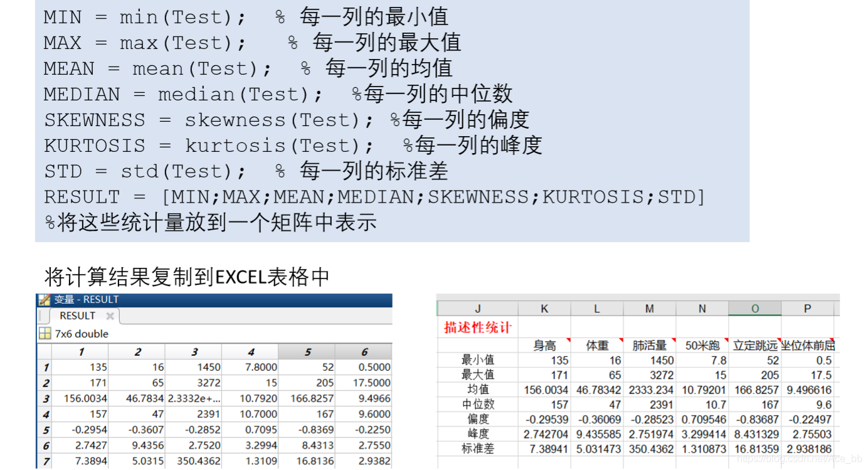Click the 中位数 row label in Excel

[478, 404]
